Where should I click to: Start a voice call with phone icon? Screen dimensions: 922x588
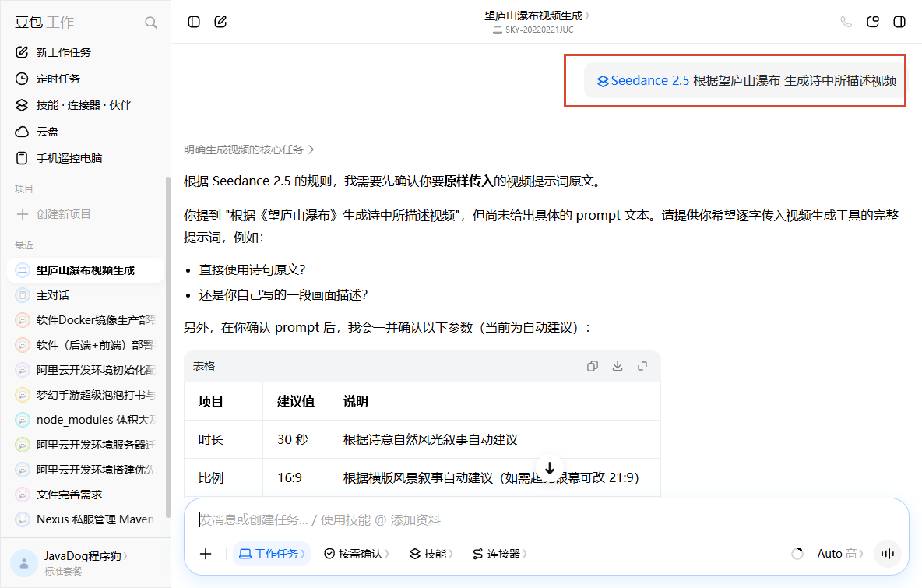point(846,22)
